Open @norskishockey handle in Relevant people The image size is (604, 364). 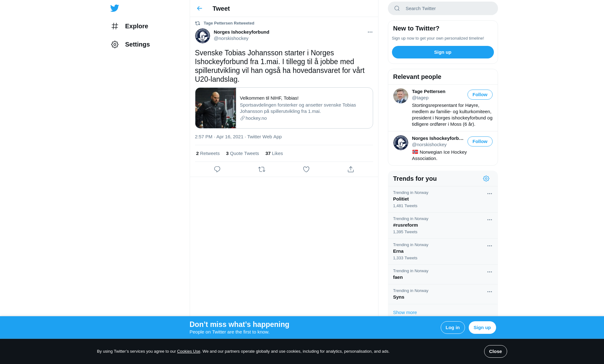point(429,145)
